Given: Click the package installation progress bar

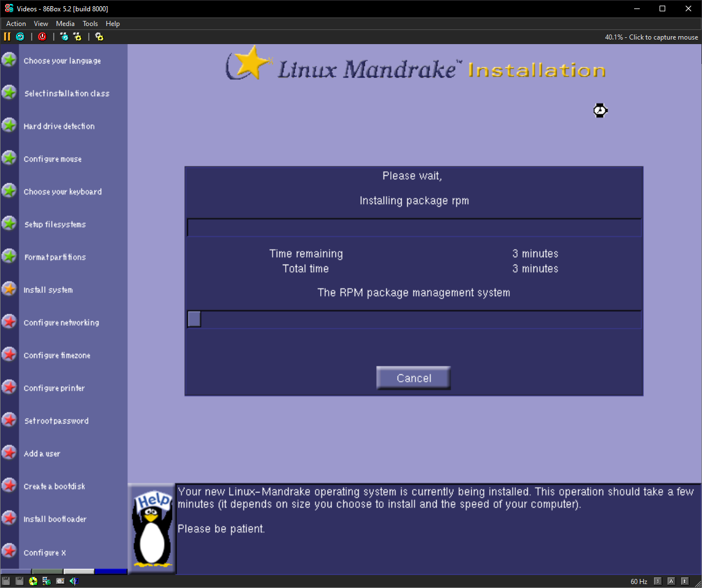Looking at the screenshot, I should tap(414, 228).
